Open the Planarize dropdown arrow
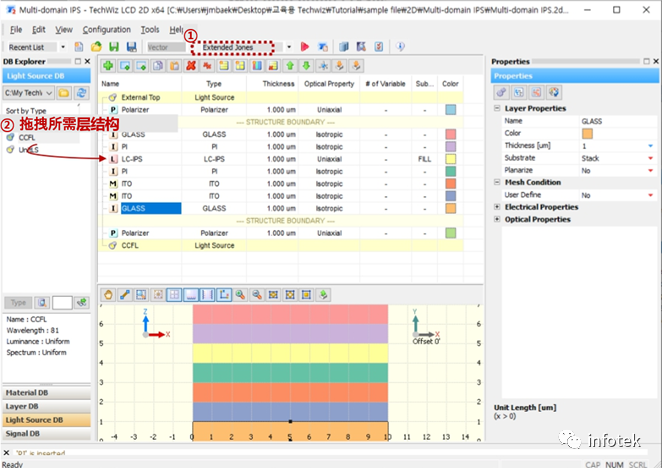This screenshot has height=468, width=662. click(651, 171)
